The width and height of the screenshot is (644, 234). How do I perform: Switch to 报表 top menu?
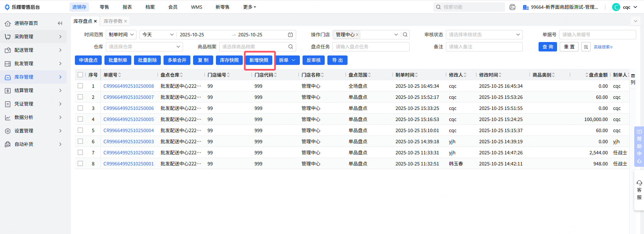click(127, 7)
